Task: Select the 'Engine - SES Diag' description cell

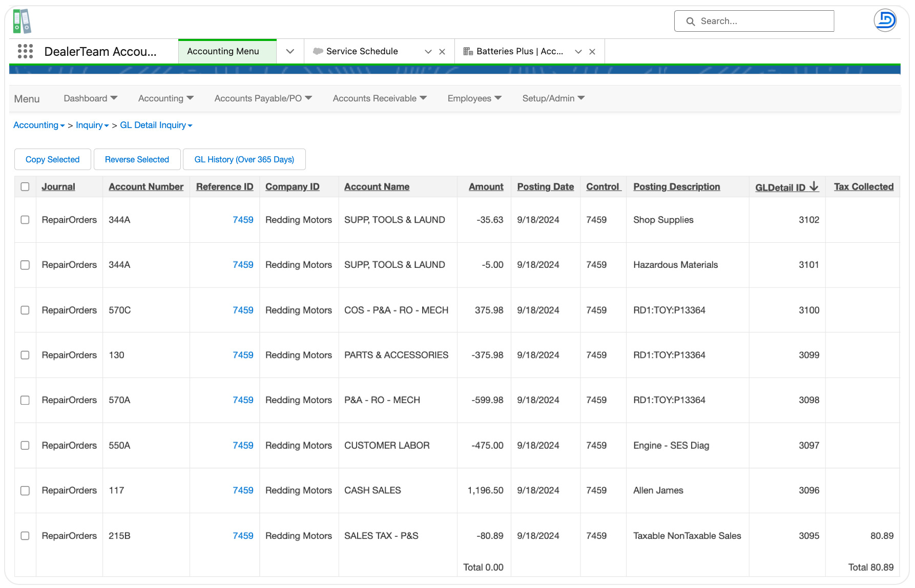Action: [671, 445]
